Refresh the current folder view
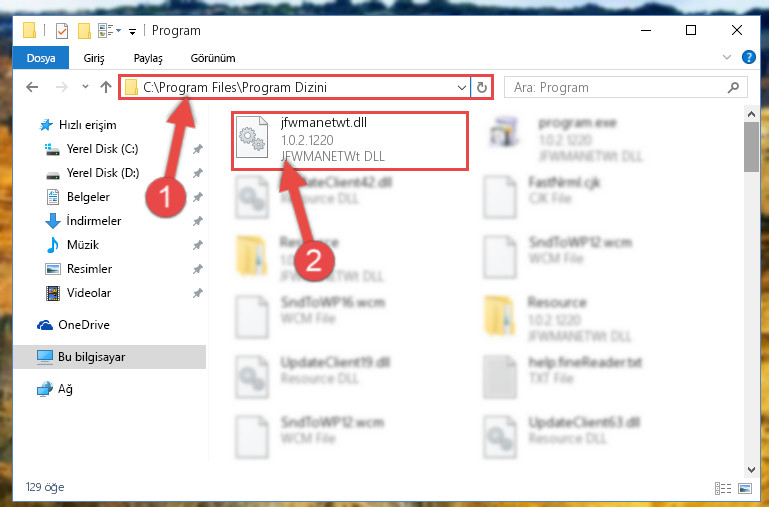Viewport: 769px width, 507px height. (x=482, y=87)
